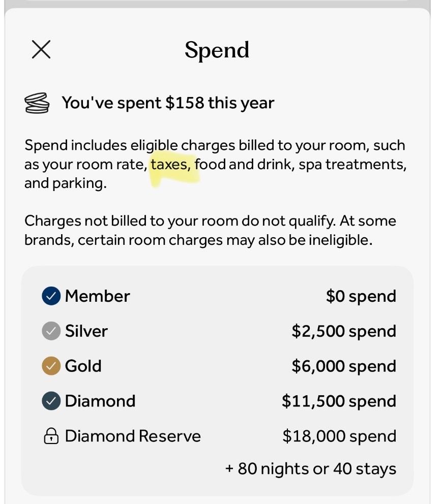The height and width of the screenshot is (504, 442).
Task: Select the Silver tier label
Action: [x=86, y=331]
